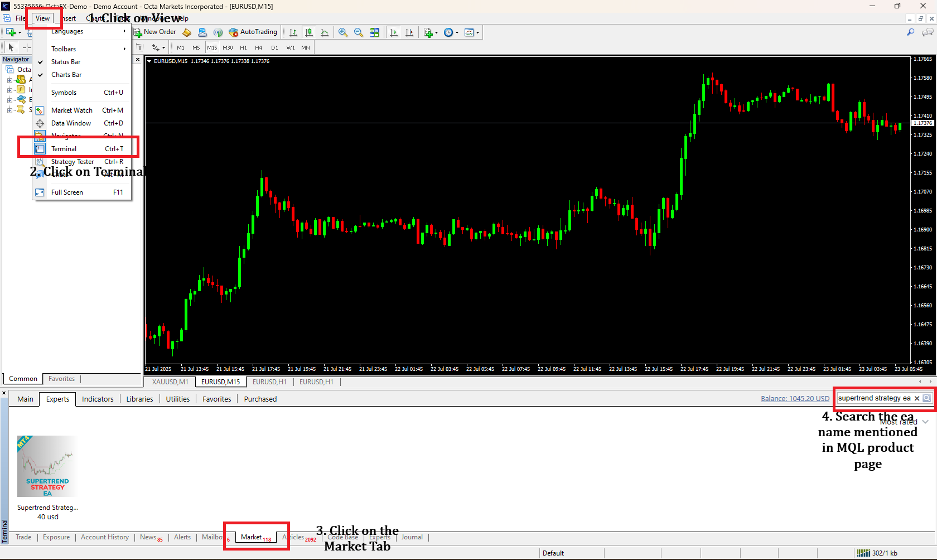Click the Balance: 1045.20 USD link
The height and width of the screenshot is (560, 937).
click(795, 399)
